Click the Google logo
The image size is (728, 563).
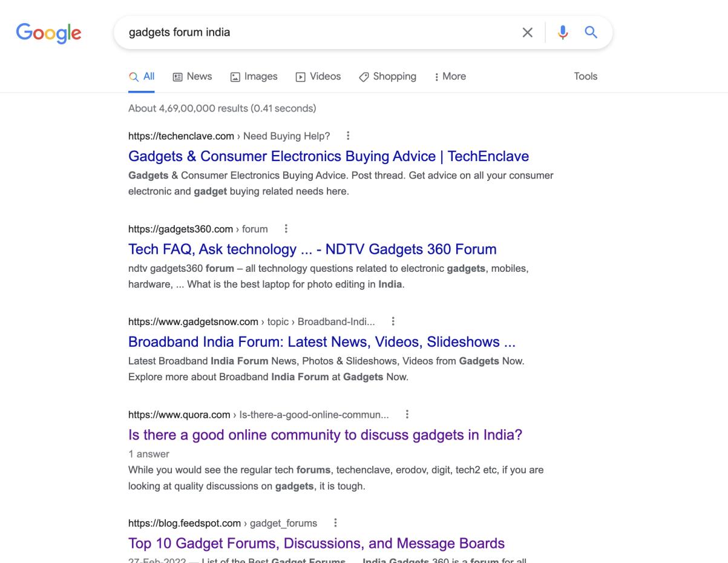[x=48, y=33]
